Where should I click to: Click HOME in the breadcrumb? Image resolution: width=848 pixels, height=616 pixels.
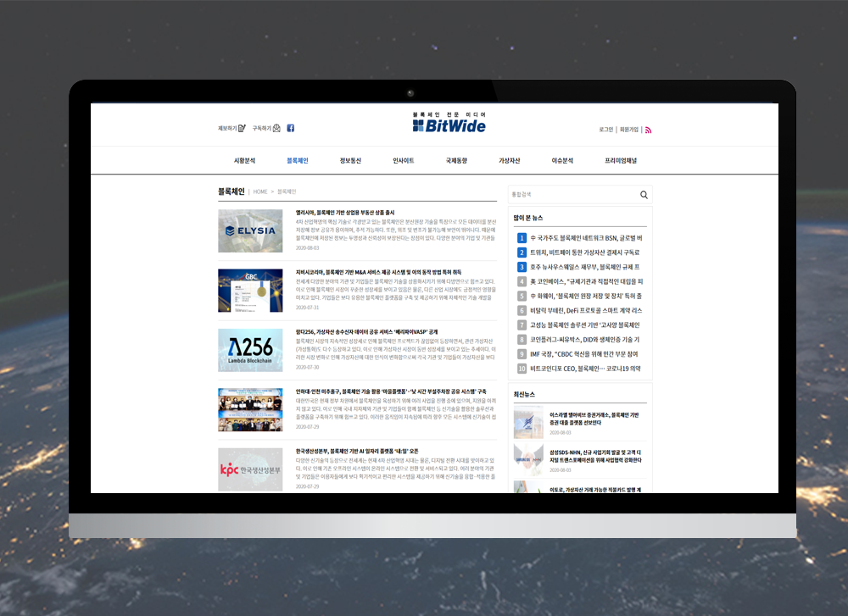click(260, 191)
